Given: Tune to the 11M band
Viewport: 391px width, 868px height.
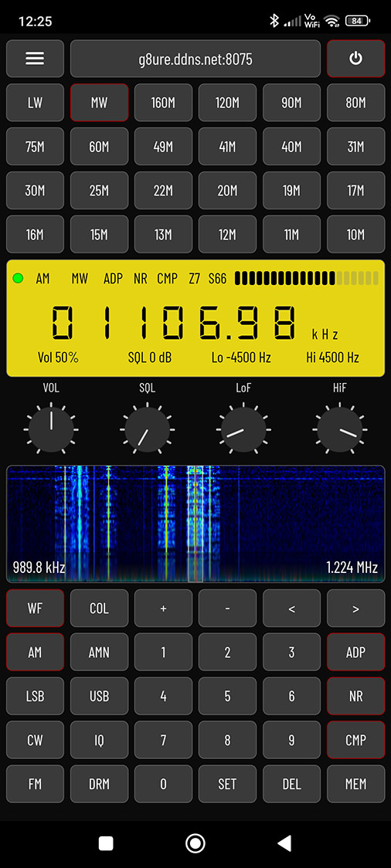Looking at the screenshot, I should (x=292, y=235).
